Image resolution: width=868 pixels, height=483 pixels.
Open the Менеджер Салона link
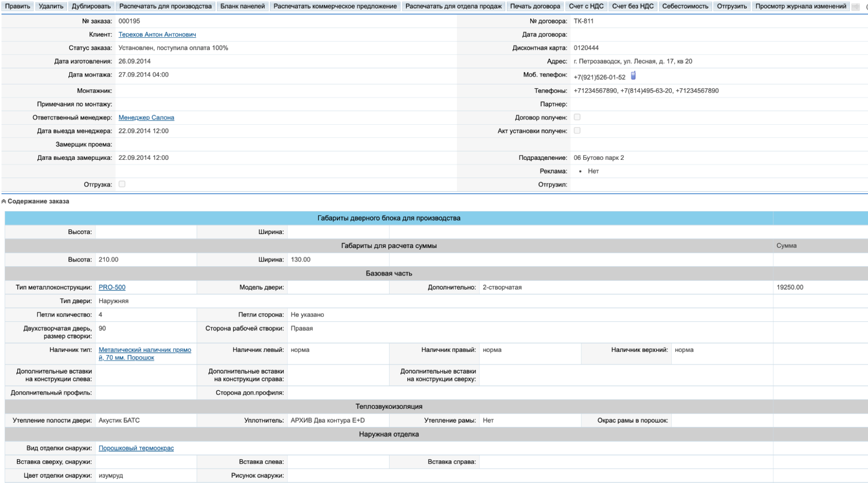[146, 118]
